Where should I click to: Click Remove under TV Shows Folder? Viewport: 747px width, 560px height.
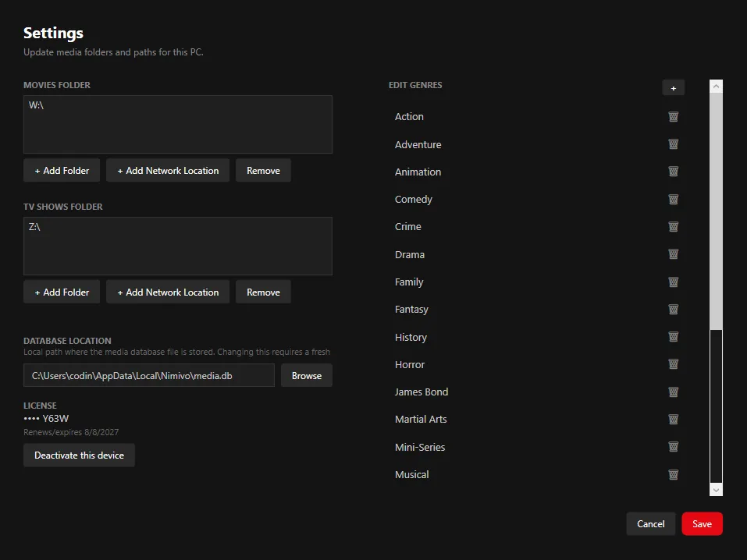pos(264,292)
